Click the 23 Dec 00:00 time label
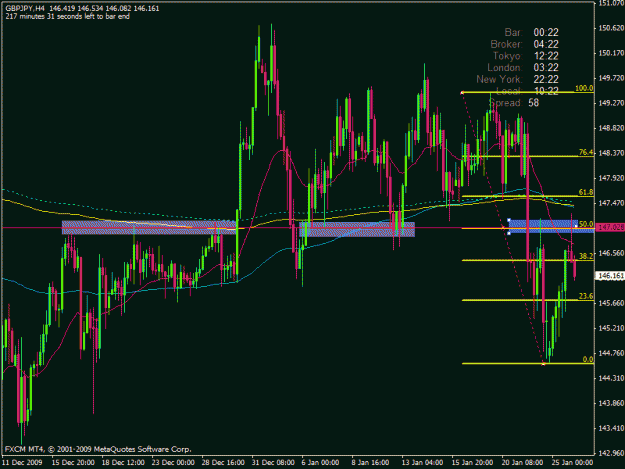 173,463
